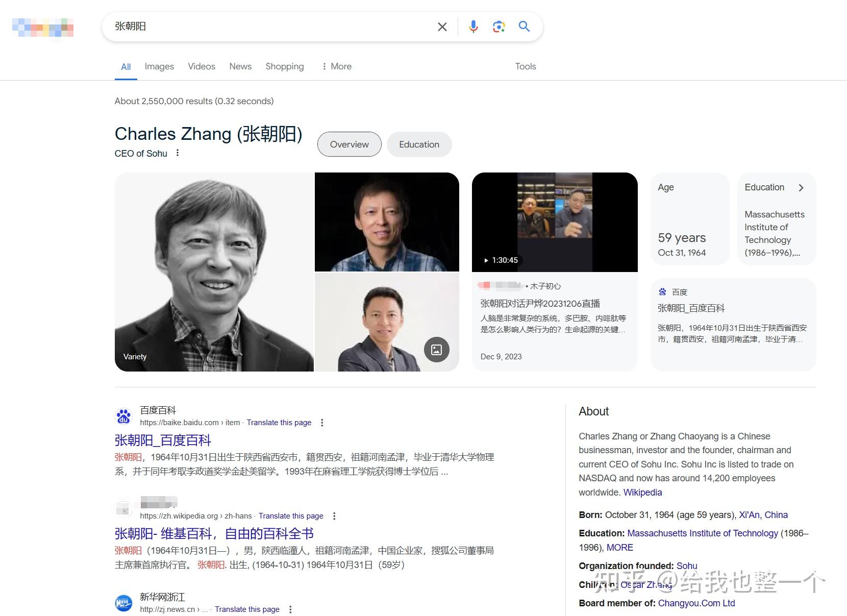Open three-dot menu beside CEO of Sohu
This screenshot has width=847, height=616.
178,153
